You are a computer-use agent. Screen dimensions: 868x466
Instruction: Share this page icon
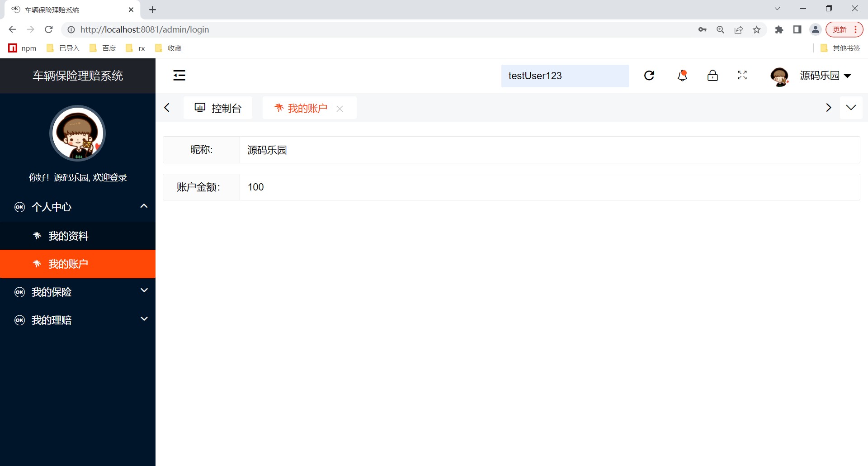[x=739, y=29]
